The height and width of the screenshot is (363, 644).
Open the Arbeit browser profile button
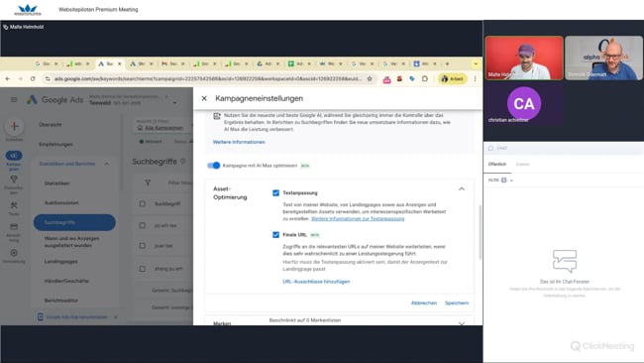point(452,78)
